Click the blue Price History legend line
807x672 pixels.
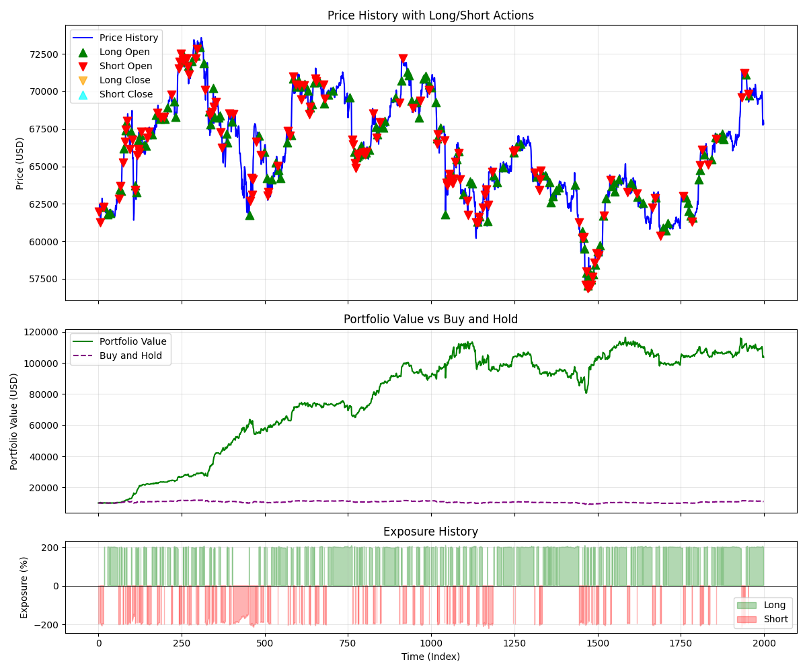[x=83, y=38]
